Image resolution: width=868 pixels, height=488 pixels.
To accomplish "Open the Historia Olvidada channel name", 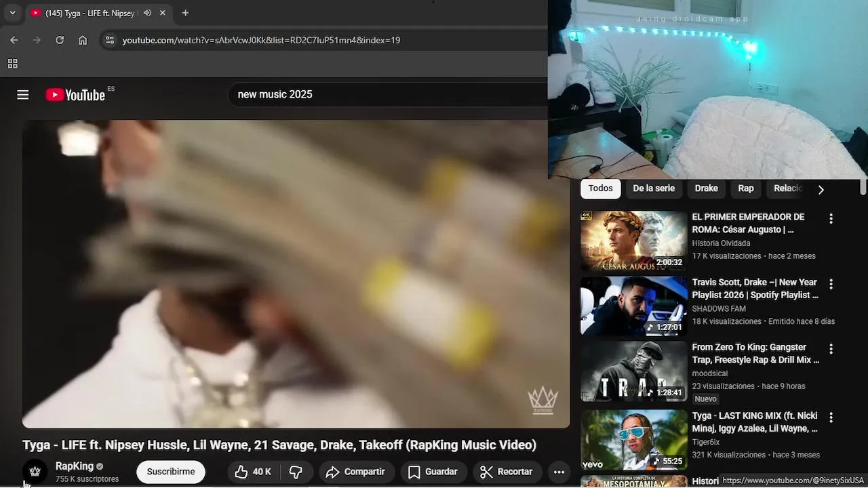I will point(721,243).
